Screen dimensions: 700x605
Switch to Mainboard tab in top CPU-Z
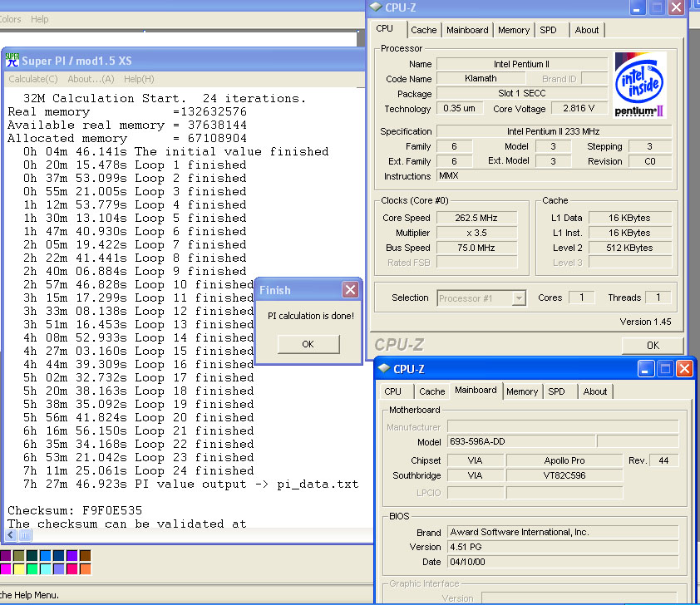[467, 31]
